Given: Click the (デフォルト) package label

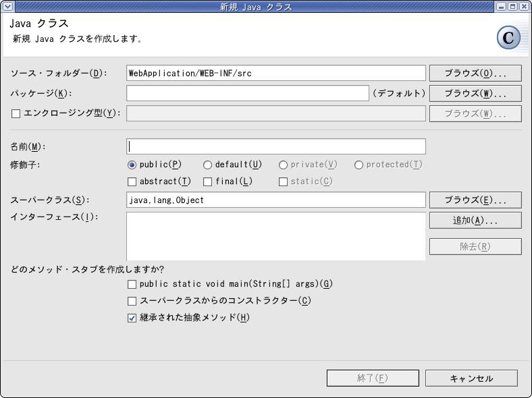Looking at the screenshot, I should tap(399, 93).
